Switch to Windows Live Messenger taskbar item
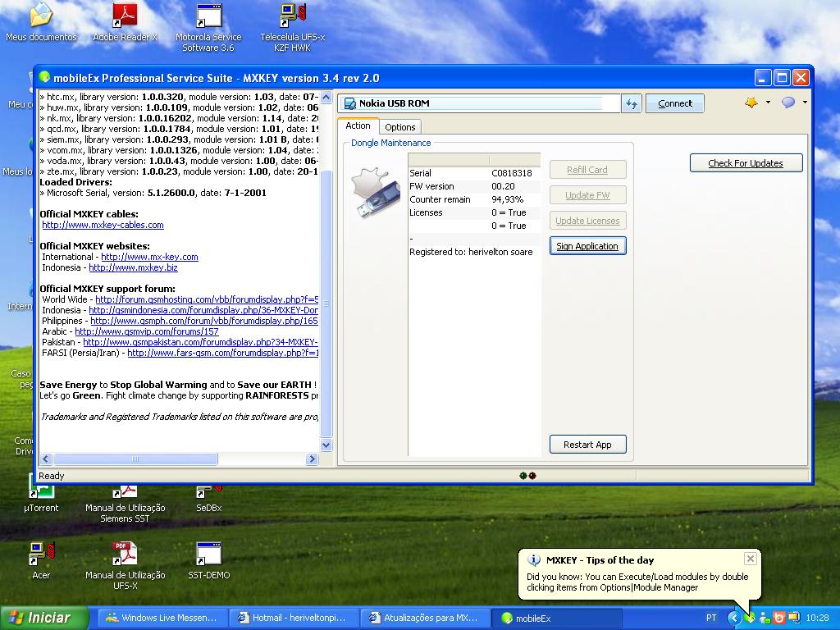Screen dimensions: 840x630 [163, 618]
